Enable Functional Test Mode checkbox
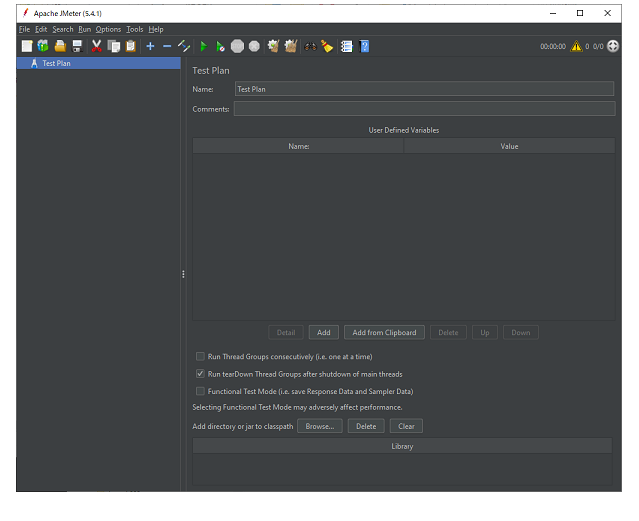Screen dimensions: 639x521 pyautogui.click(x=200, y=391)
